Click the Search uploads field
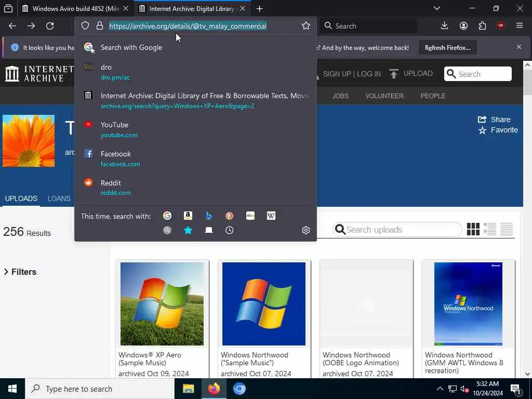This screenshot has height=399, width=532. [x=397, y=230]
